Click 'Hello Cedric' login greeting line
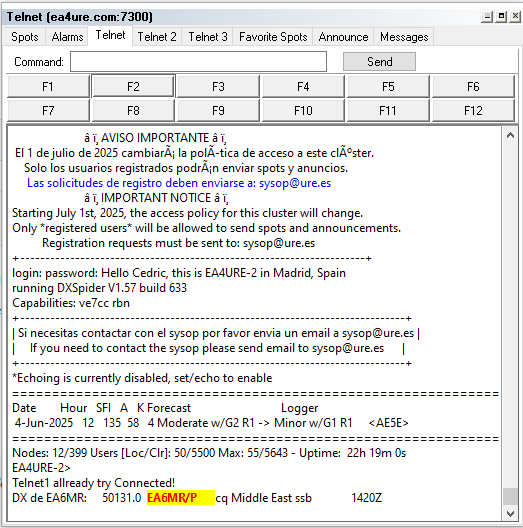The width and height of the screenshot is (523, 528). pos(179,273)
